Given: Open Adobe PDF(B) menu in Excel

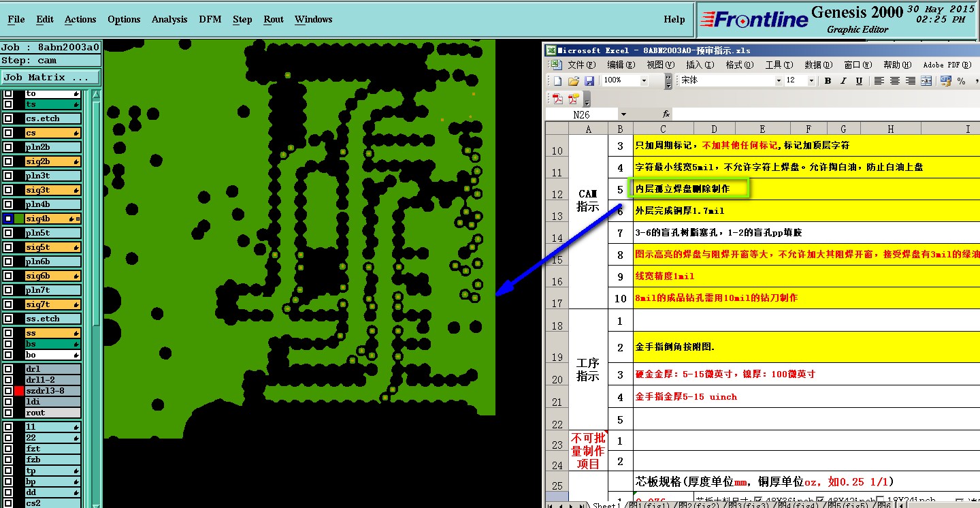Looking at the screenshot, I should click(947, 65).
